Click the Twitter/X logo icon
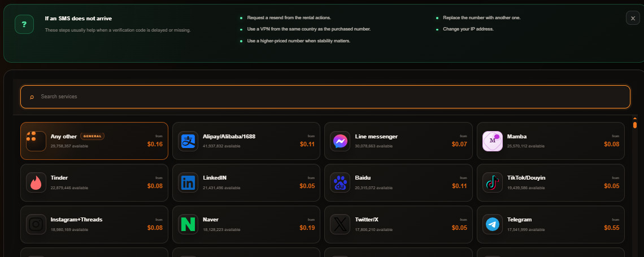 341,224
